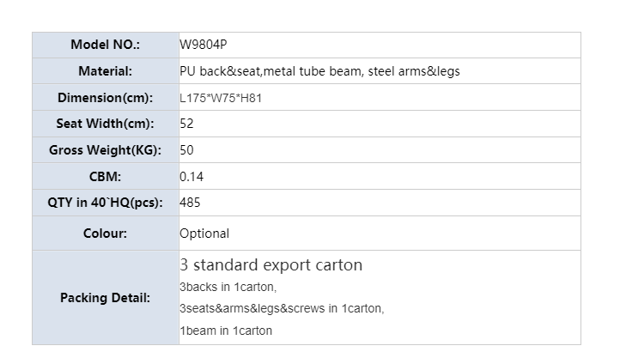This screenshot has height=364, width=620.
Task: Click the "Material:" header cell
Action: pyautogui.click(x=105, y=71)
